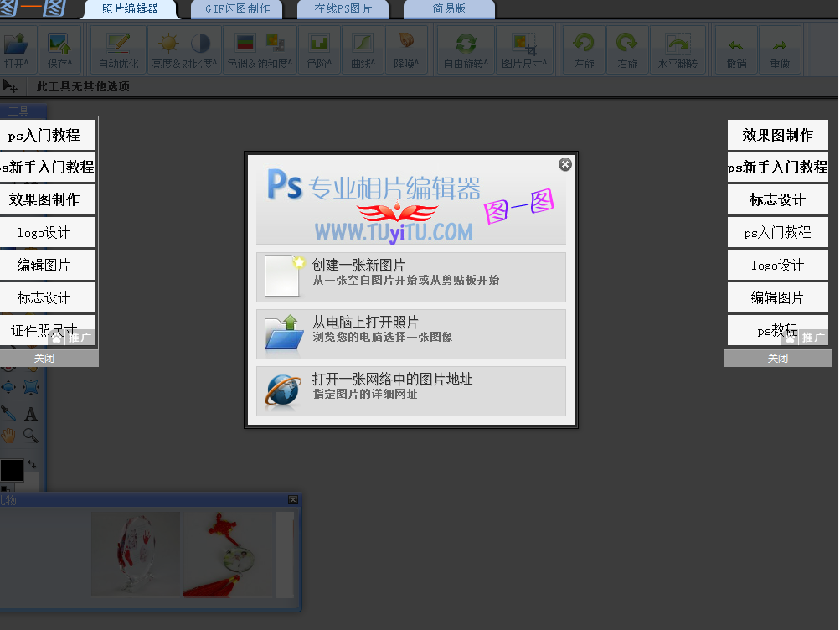Open Brightness & Contrast (亮度&对比度) tool
Image resolution: width=840 pixels, height=630 pixels.
[184, 49]
